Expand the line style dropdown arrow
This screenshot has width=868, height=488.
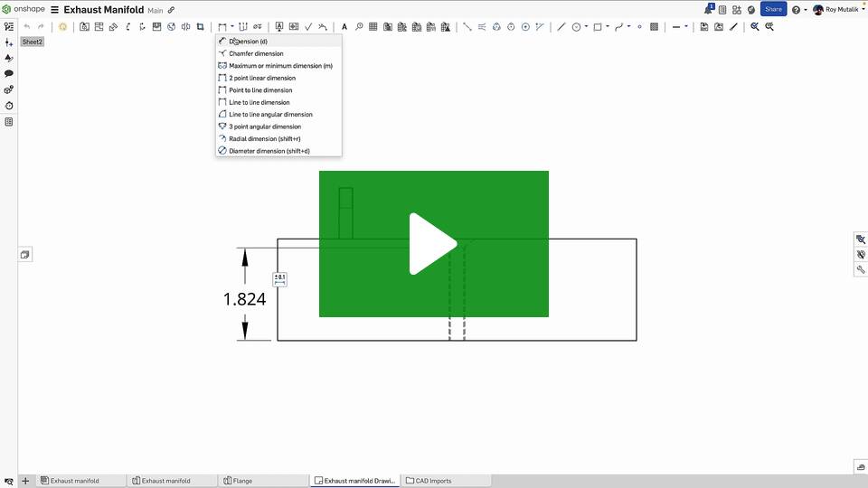point(686,26)
